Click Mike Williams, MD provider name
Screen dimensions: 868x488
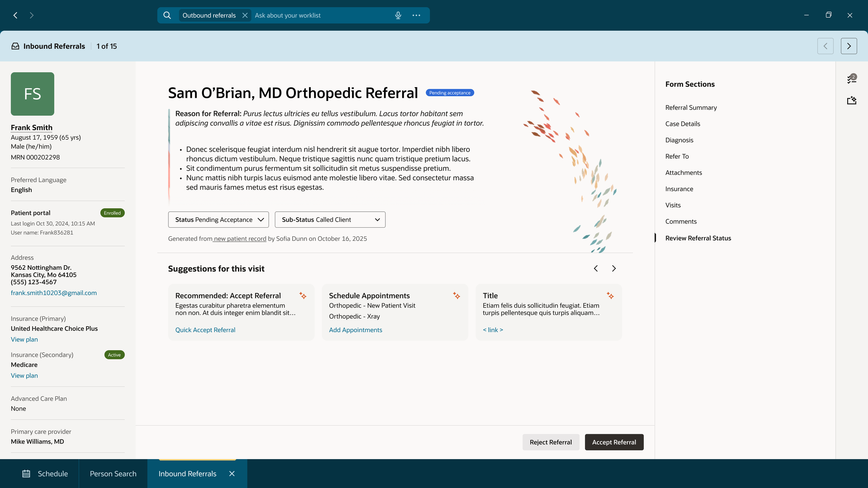pos(37,441)
